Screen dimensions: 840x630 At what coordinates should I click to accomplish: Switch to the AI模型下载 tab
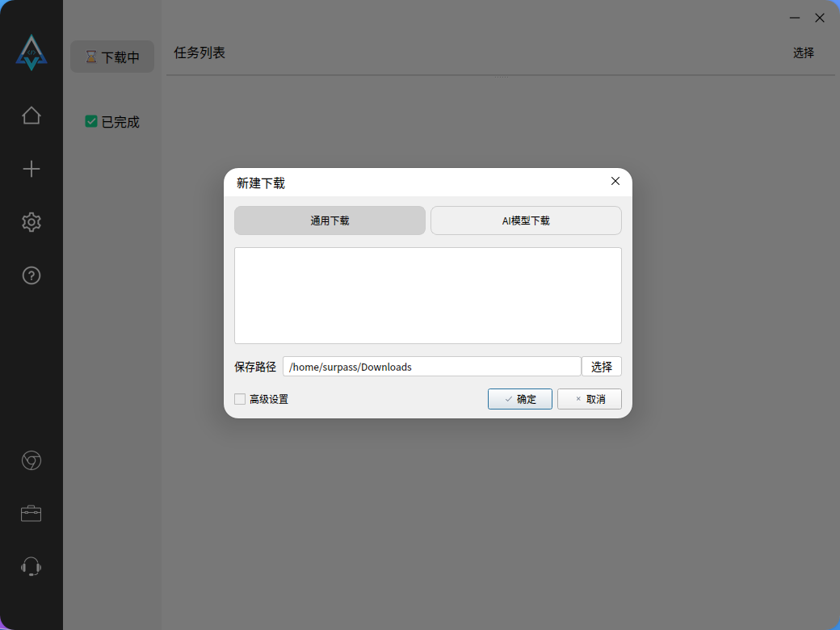(x=526, y=220)
